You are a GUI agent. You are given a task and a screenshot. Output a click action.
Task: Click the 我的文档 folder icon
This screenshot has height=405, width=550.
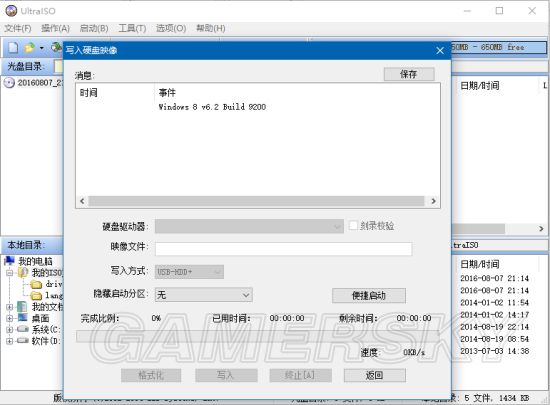click(x=22, y=307)
